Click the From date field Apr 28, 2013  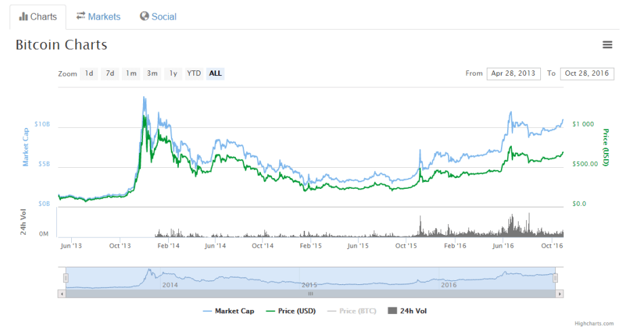(x=513, y=73)
